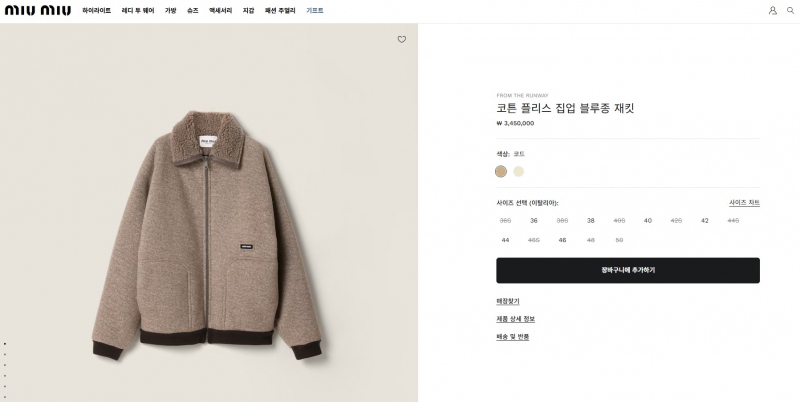Choose size 38
This screenshot has width=800, height=402.
[x=591, y=220]
